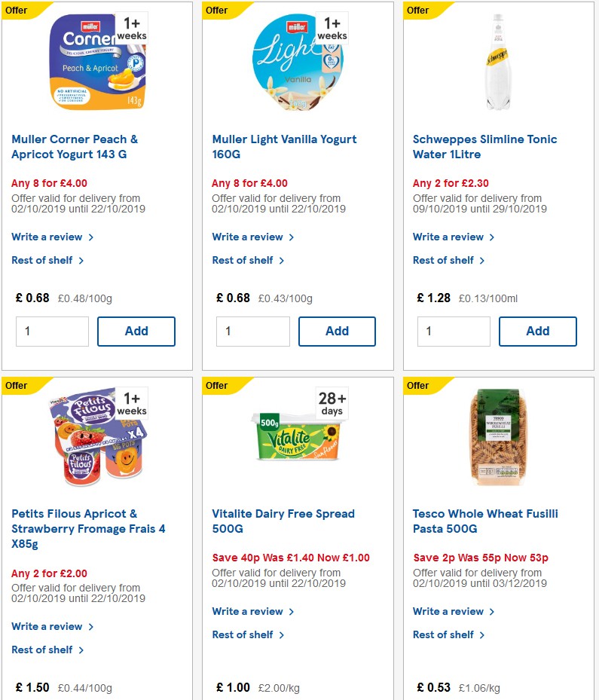View the Petits Filous product image
This screenshot has height=700, width=599.
pyautogui.click(x=97, y=437)
